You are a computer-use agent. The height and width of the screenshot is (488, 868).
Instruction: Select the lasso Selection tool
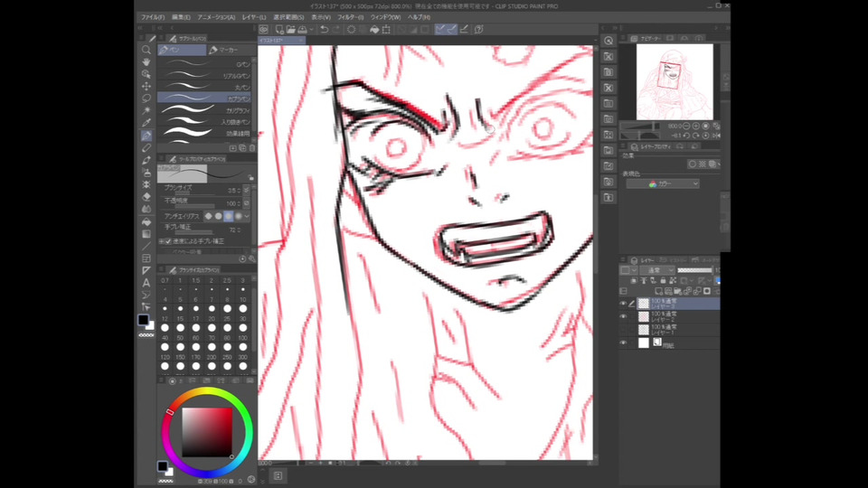[146, 99]
